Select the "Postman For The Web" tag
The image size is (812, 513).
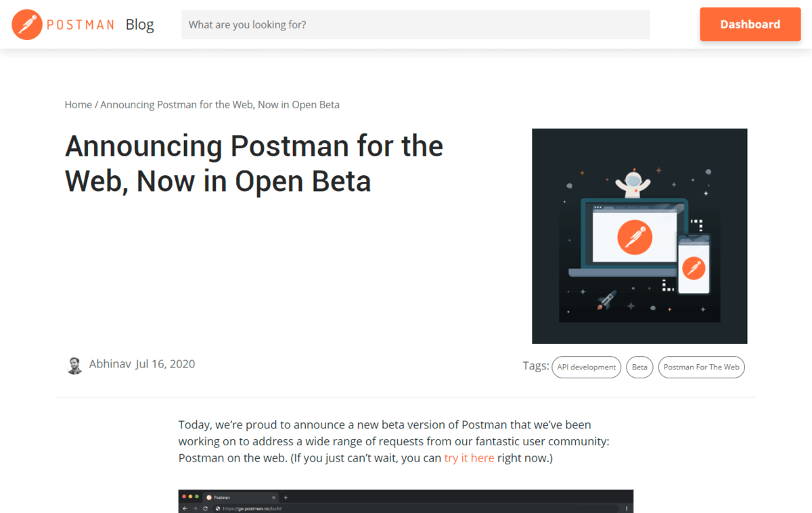(701, 367)
